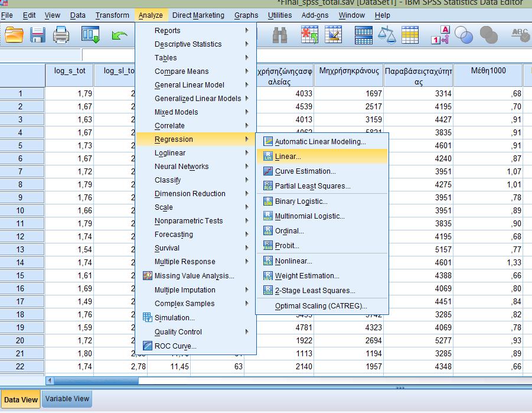
Task: Expand Descriptive Statistics submenu
Action: pyautogui.click(x=195, y=44)
